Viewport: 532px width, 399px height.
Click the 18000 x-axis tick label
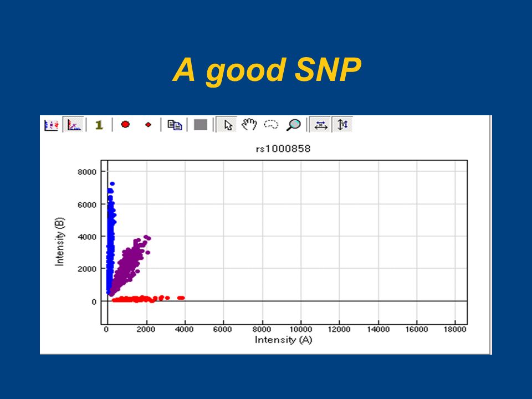(455, 329)
